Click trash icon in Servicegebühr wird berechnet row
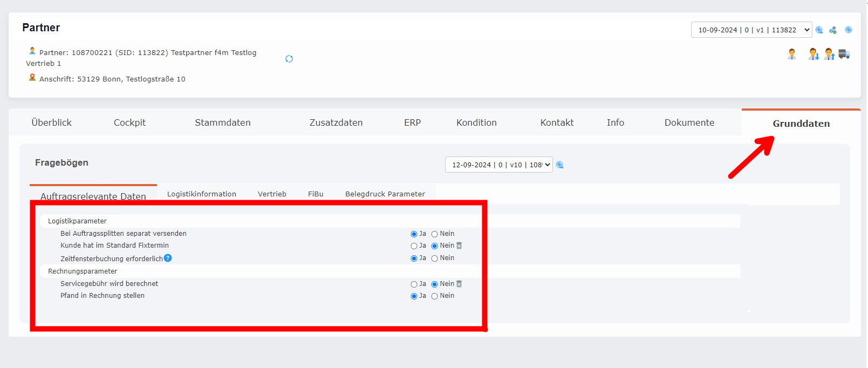This screenshot has width=868, height=368. pos(459,284)
